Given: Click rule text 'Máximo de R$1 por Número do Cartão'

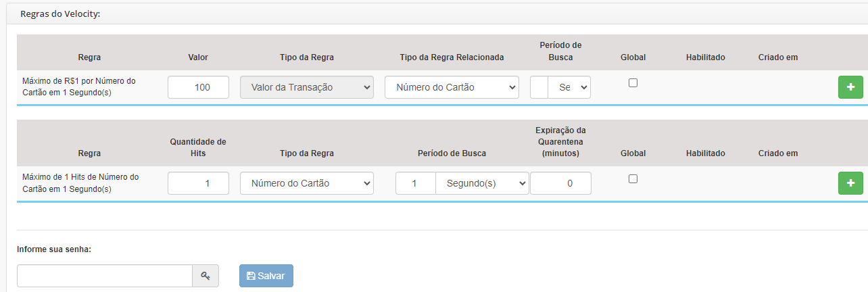Looking at the screenshot, I should point(79,87).
